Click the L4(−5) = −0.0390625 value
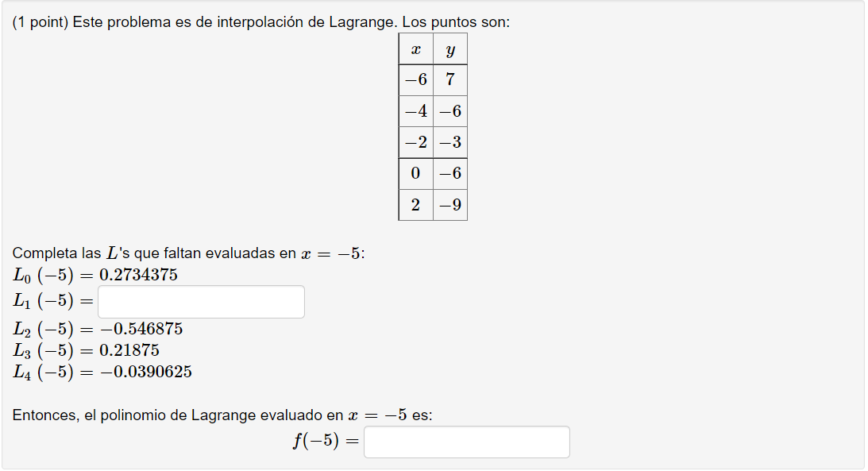Viewport: 868px width, 471px height. pyautogui.click(x=145, y=372)
